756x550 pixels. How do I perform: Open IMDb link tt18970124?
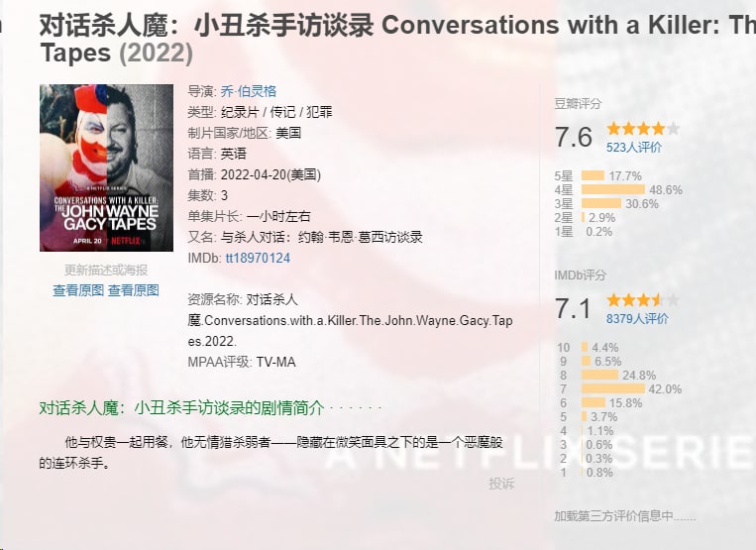pyautogui.click(x=258, y=258)
